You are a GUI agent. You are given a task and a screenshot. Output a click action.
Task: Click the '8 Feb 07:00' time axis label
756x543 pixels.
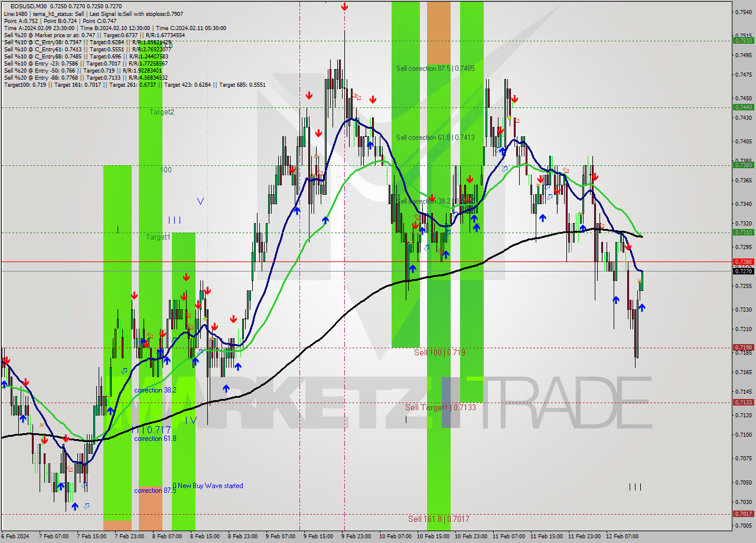click(167, 537)
